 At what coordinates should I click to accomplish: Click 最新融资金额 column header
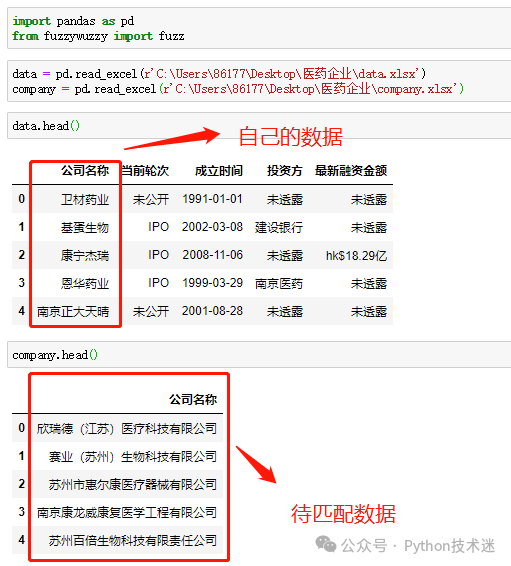click(x=351, y=170)
